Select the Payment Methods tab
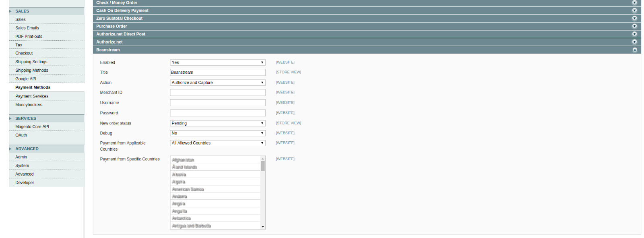The width and height of the screenshot is (644, 238). [47, 87]
